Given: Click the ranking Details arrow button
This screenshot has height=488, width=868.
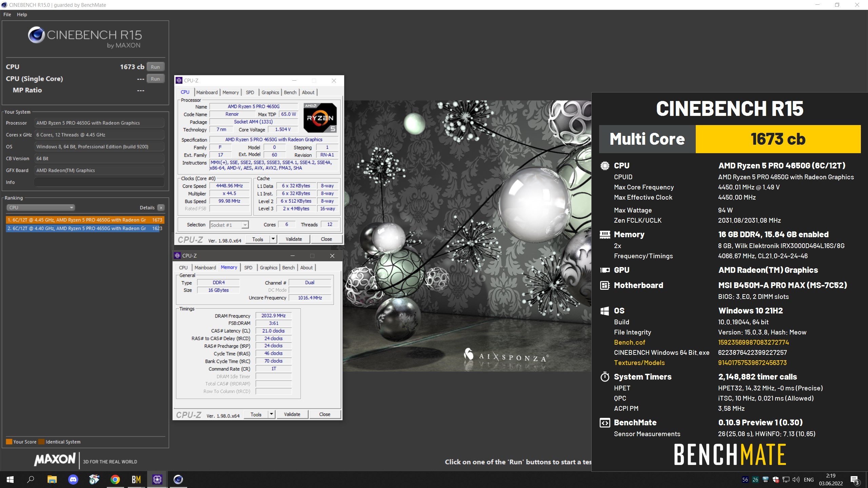Looking at the screenshot, I should click(x=161, y=207).
